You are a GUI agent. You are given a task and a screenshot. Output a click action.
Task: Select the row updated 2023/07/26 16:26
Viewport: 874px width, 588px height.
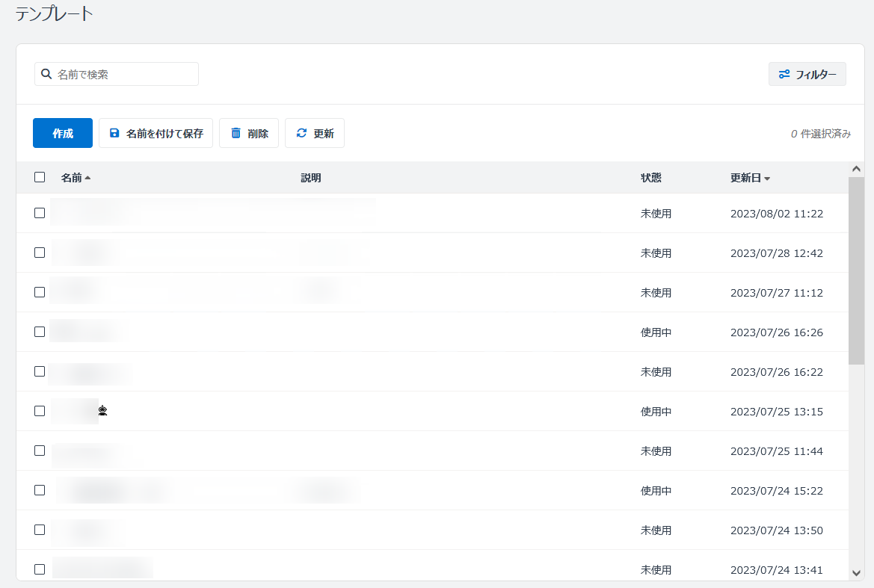pyautogui.click(x=40, y=332)
